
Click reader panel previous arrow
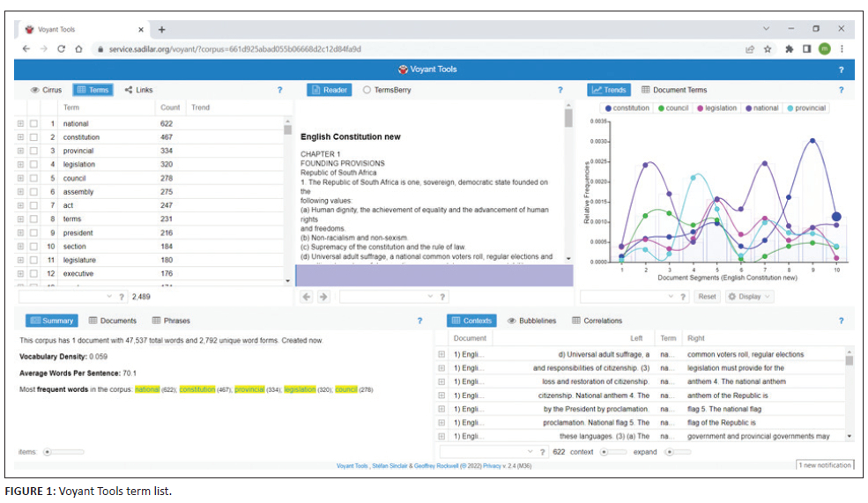(308, 297)
